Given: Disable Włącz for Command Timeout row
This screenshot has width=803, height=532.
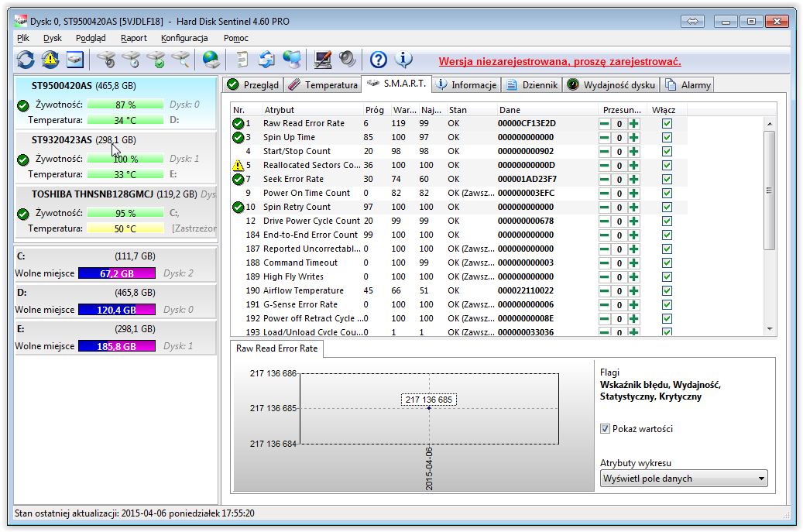Looking at the screenshot, I should (x=667, y=263).
